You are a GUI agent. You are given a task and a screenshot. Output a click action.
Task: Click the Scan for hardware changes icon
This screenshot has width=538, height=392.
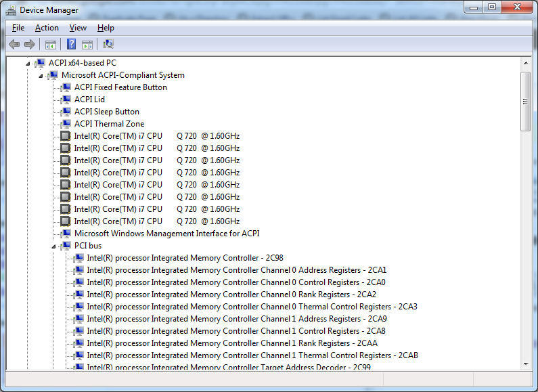[x=108, y=44]
